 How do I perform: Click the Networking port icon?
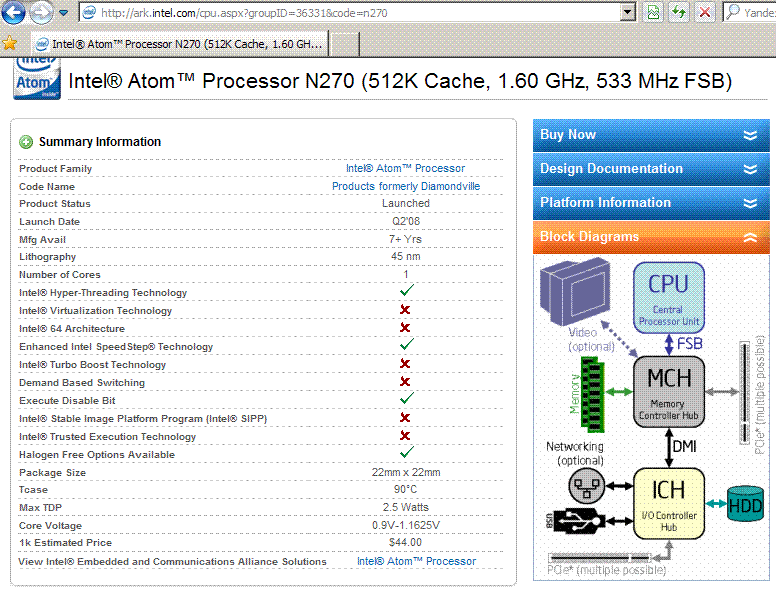pyautogui.click(x=586, y=486)
